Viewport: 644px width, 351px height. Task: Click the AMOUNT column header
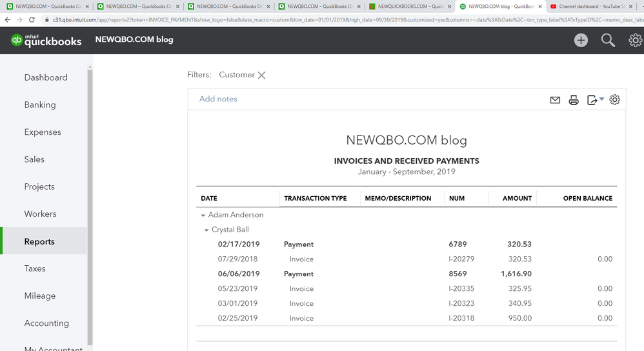(x=517, y=198)
